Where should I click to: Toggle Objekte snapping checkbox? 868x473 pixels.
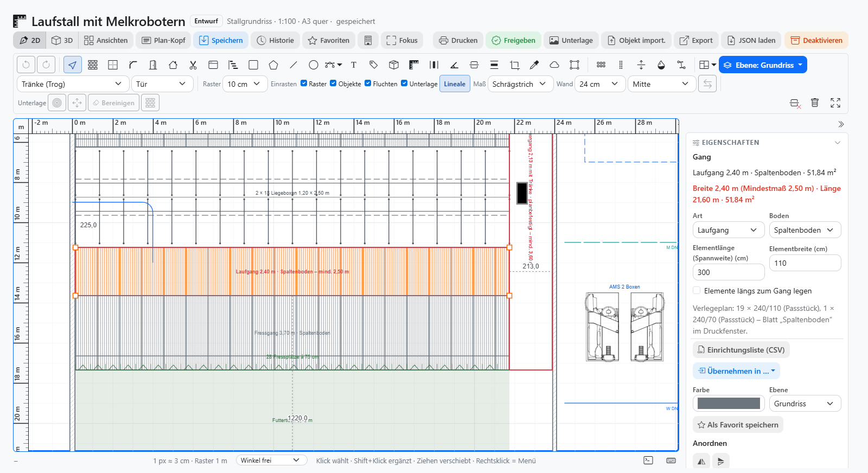[333, 84]
